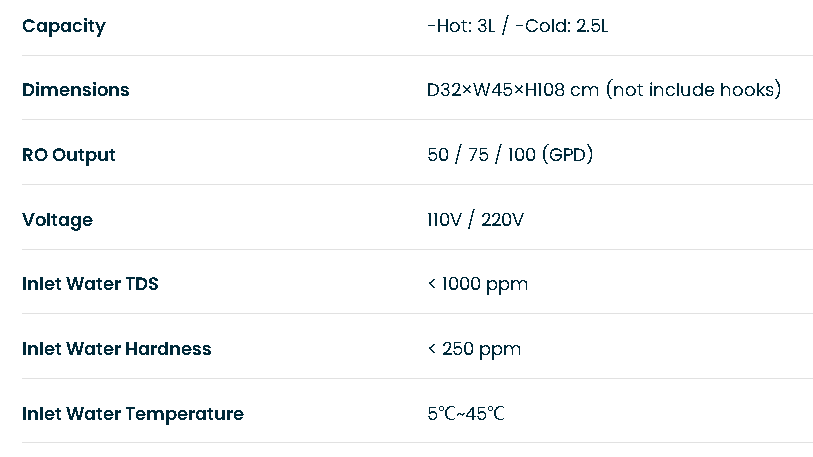Select the < 1000 ppm value
813x457 pixels.
point(478,284)
